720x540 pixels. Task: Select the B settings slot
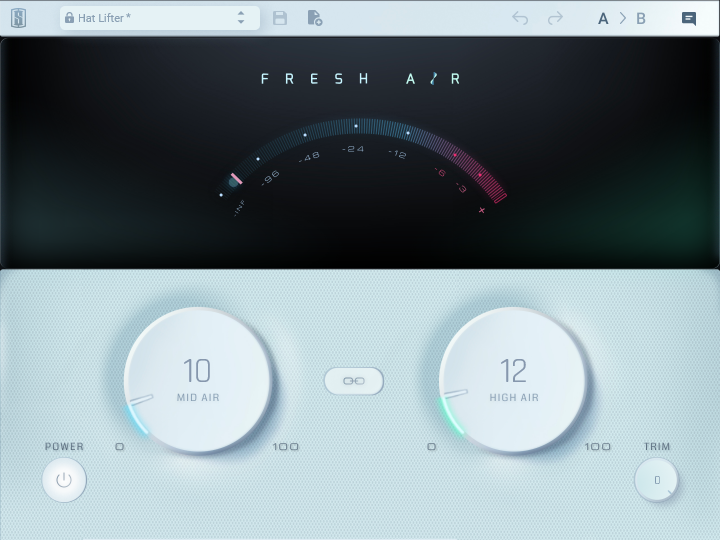[x=641, y=19]
